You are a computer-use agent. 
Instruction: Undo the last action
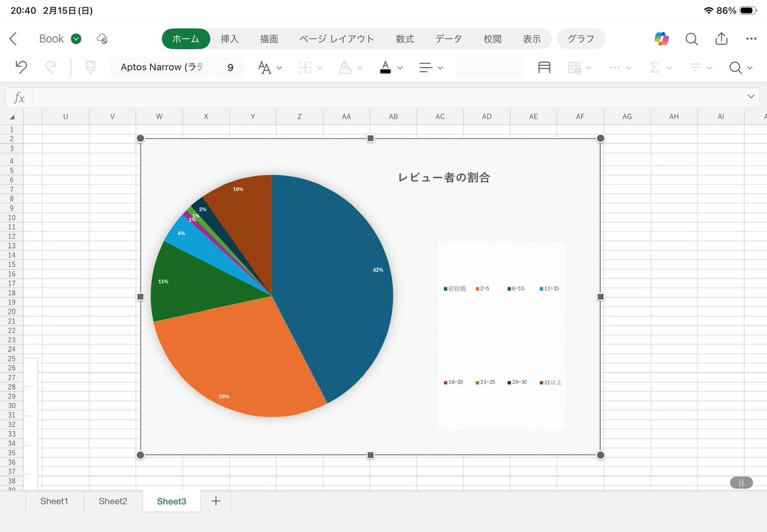point(21,67)
